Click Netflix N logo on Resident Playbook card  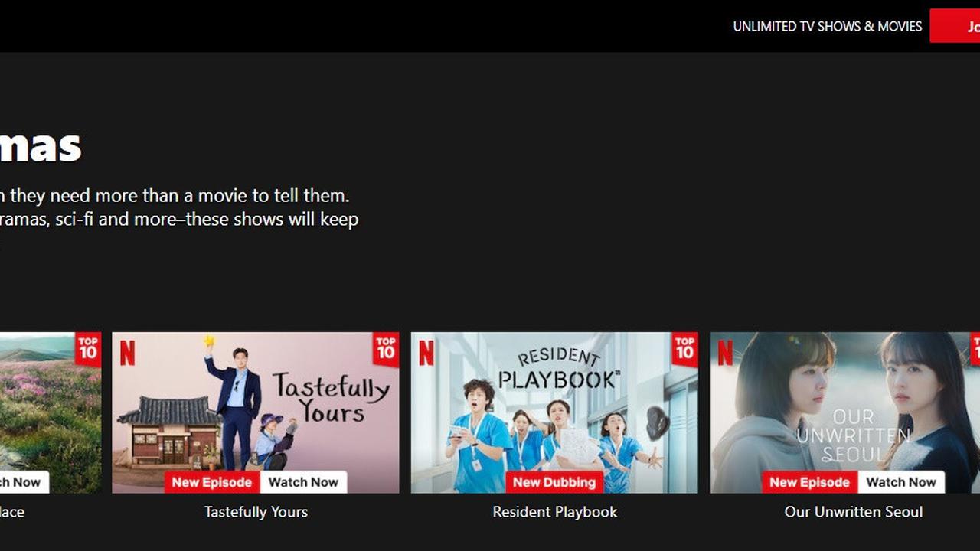(x=426, y=353)
